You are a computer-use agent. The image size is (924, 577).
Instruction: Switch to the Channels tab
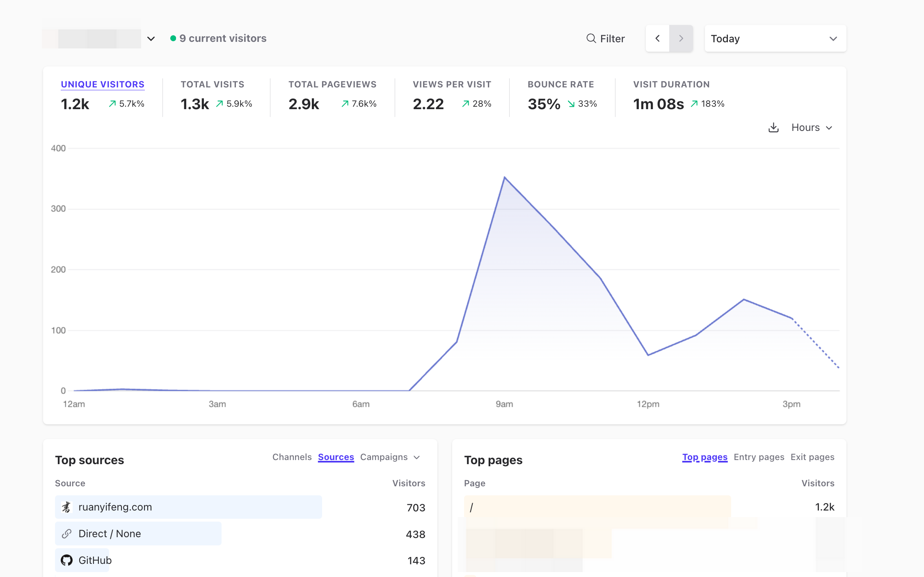point(292,457)
